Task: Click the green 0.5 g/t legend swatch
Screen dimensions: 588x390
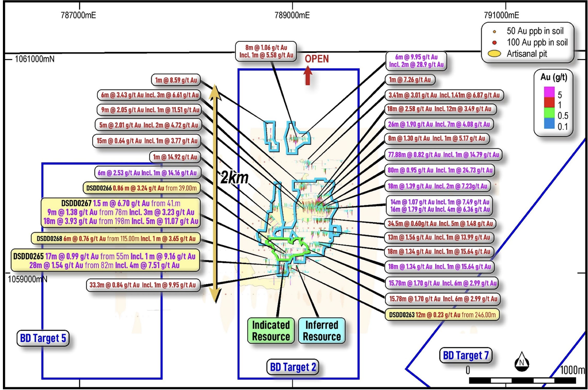Action: click(549, 113)
